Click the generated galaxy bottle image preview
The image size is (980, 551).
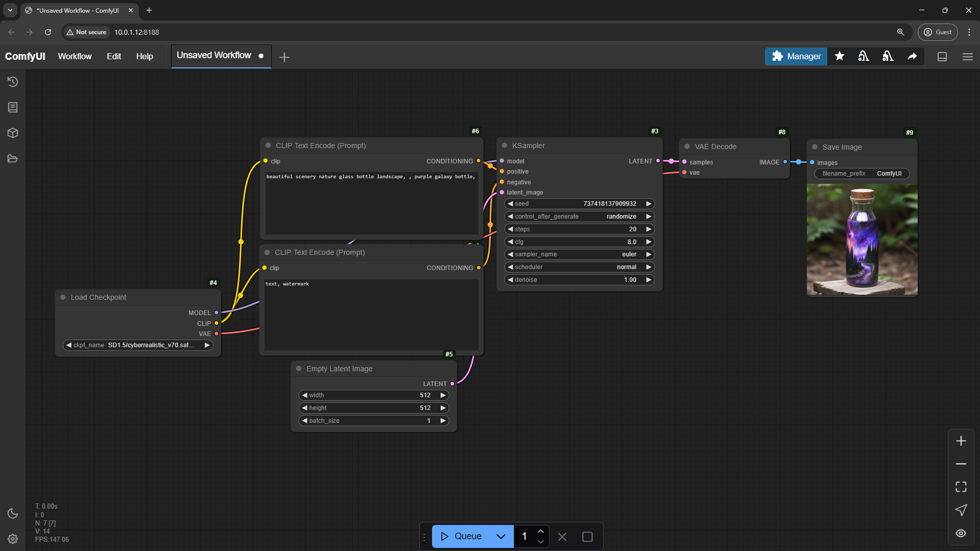(x=862, y=240)
